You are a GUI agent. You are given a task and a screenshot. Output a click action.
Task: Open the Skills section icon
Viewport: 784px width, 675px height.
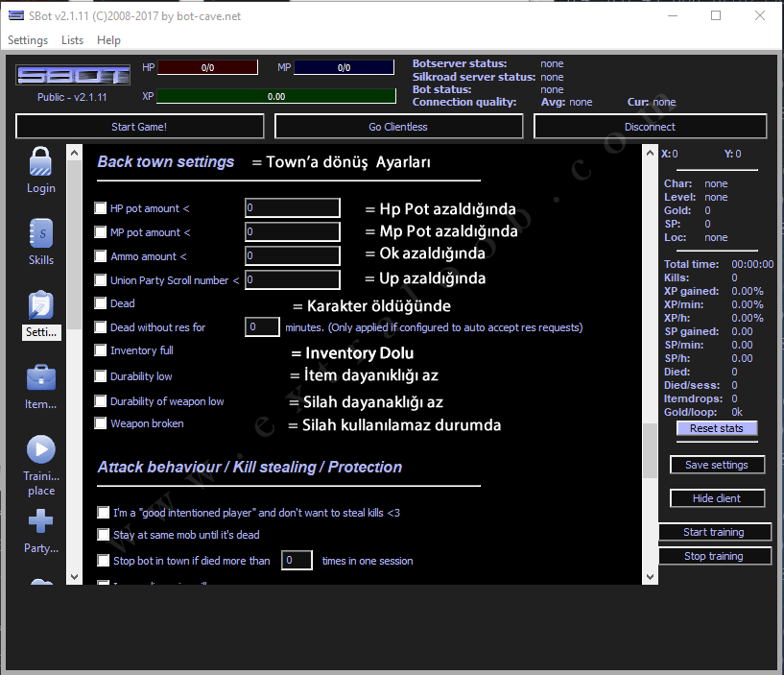[40, 233]
